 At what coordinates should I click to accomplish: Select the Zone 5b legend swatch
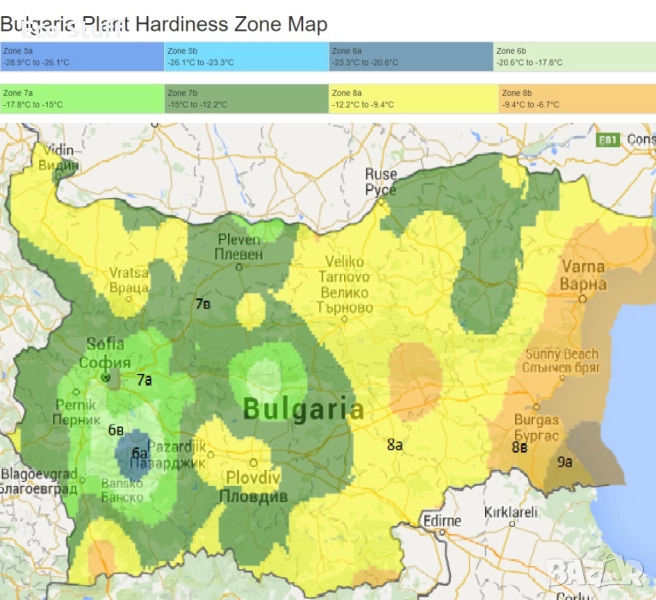tap(246, 56)
